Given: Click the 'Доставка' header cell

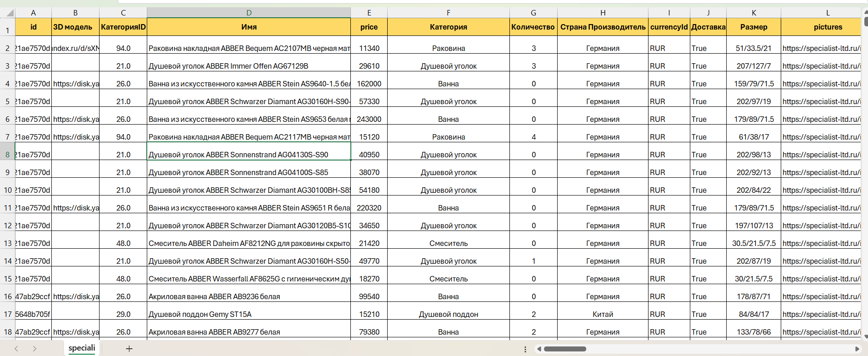Looking at the screenshot, I should [x=708, y=27].
